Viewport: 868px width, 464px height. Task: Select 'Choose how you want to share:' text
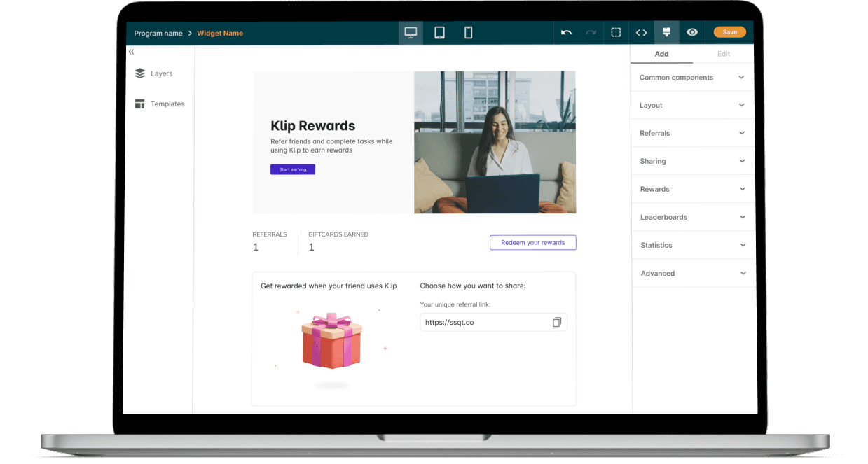(x=473, y=286)
